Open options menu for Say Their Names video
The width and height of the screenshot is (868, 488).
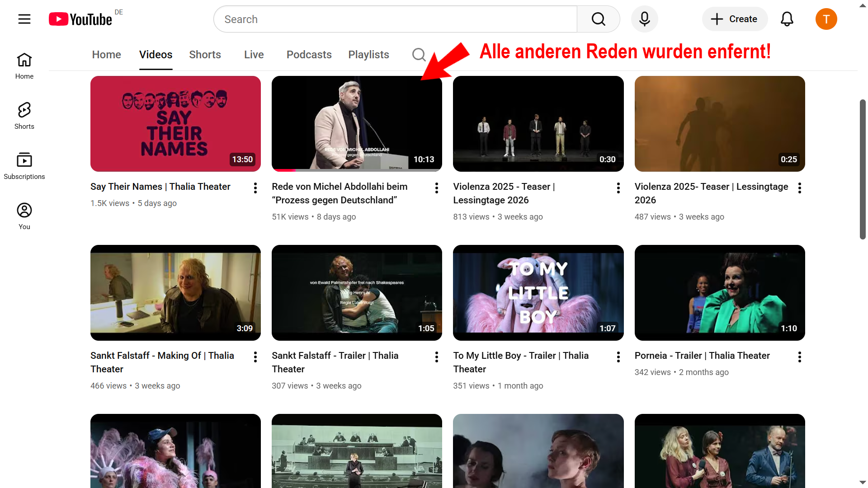pyautogui.click(x=255, y=188)
